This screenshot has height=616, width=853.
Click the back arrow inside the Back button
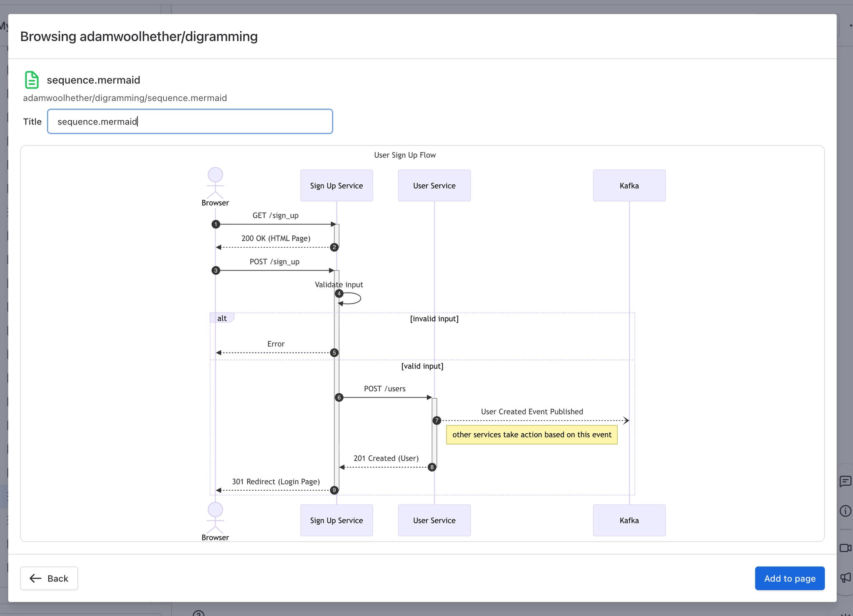click(x=35, y=578)
